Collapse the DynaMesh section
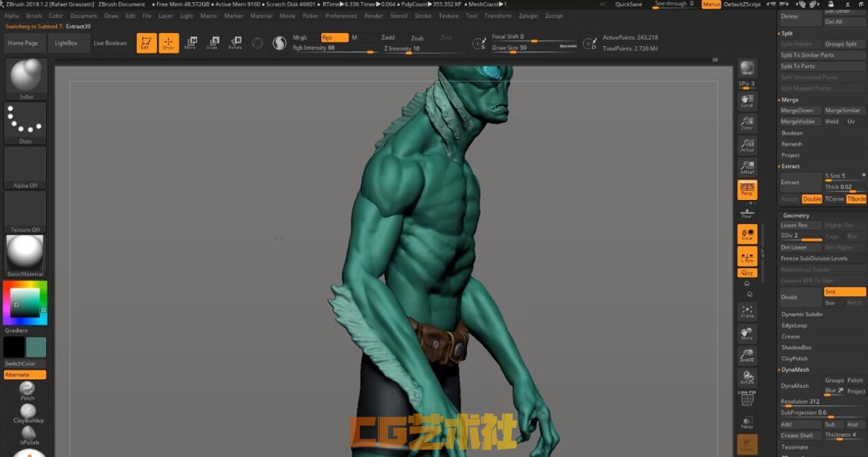The image size is (868, 457). [x=795, y=370]
